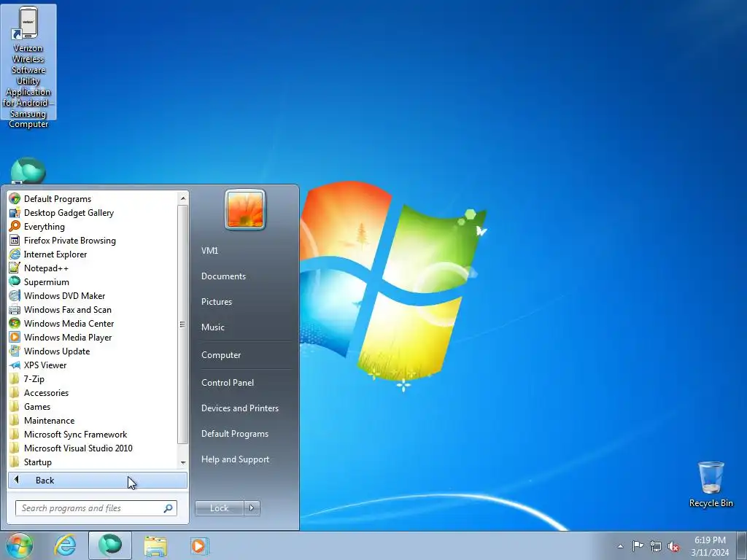Click the Back button

point(98,480)
